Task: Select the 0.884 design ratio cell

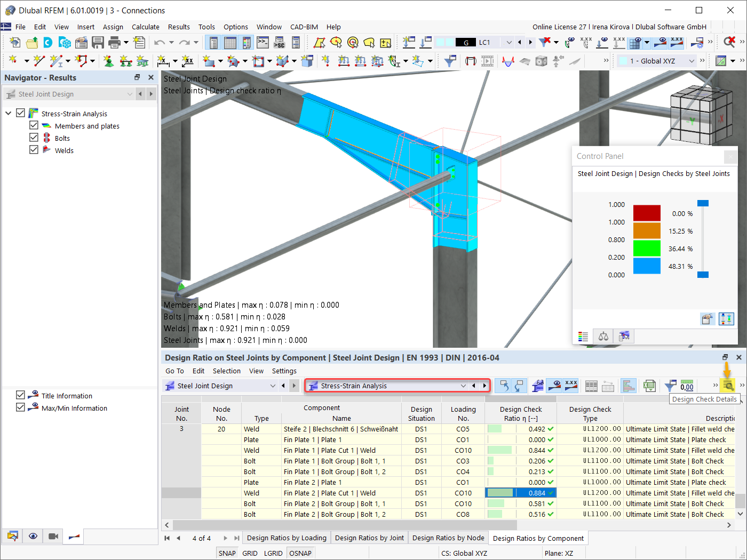Action: point(521,493)
